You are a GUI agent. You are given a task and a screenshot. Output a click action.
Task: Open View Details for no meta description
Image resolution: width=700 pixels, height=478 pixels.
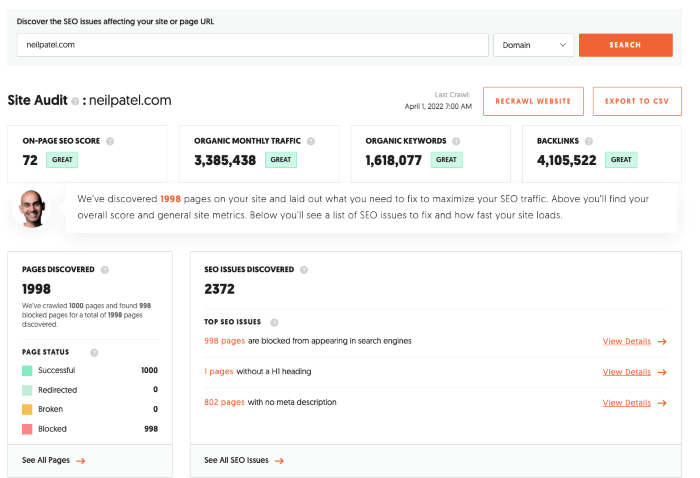[627, 403]
